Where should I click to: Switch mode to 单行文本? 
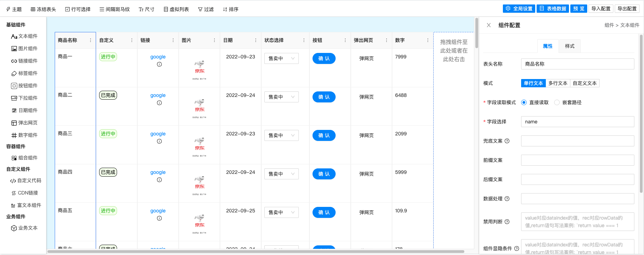(534, 83)
